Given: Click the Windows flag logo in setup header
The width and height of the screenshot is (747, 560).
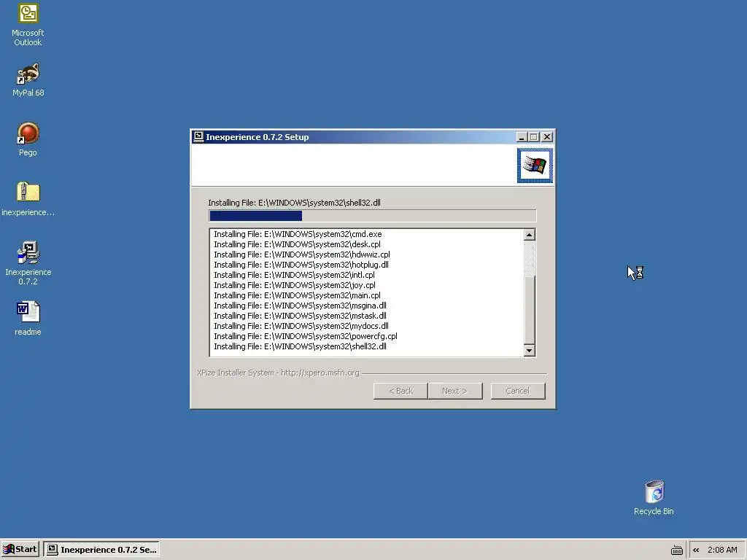Looking at the screenshot, I should (535, 166).
